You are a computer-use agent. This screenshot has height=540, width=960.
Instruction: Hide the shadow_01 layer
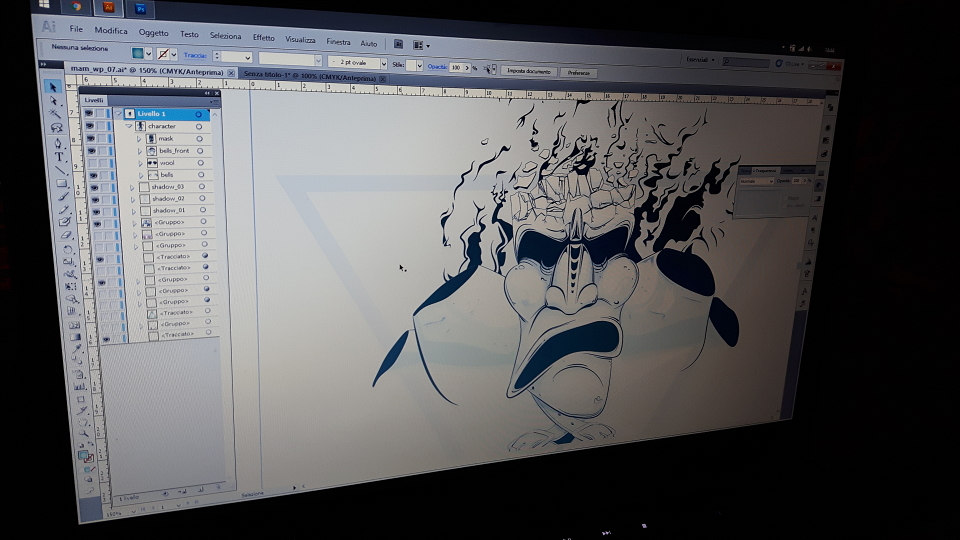[x=96, y=212]
